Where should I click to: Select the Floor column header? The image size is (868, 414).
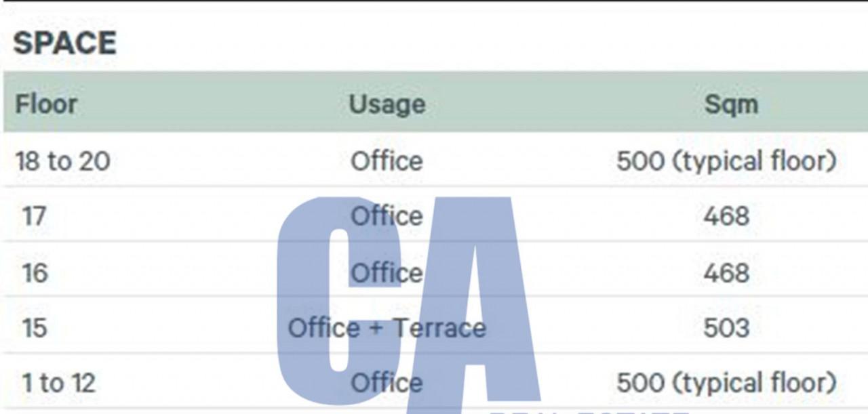coord(46,104)
